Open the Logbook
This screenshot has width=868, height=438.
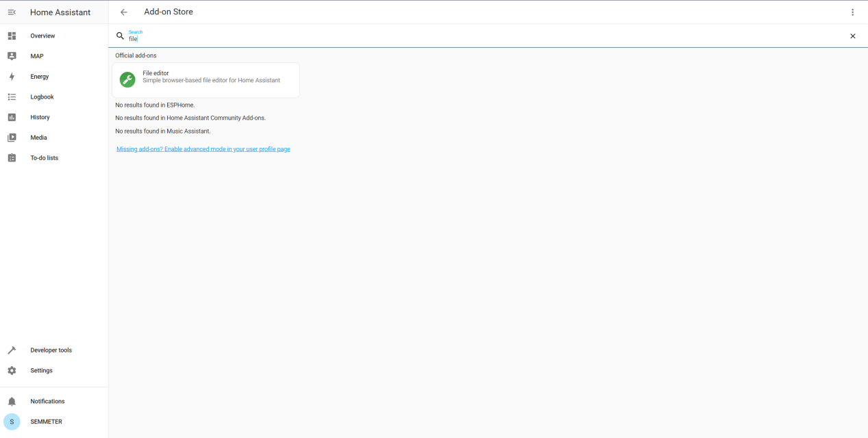pos(54,96)
